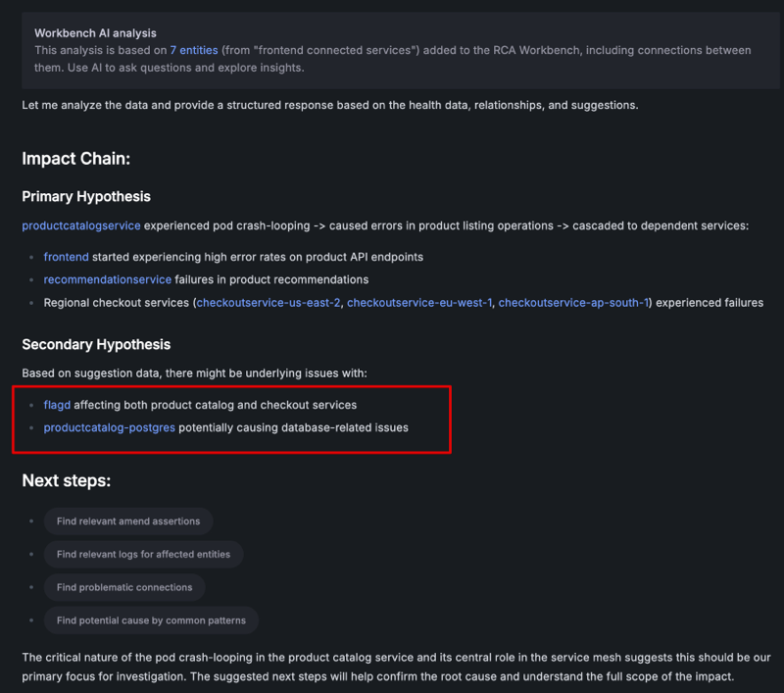Click the flagd entity link
784x693 pixels.
pyautogui.click(x=57, y=405)
